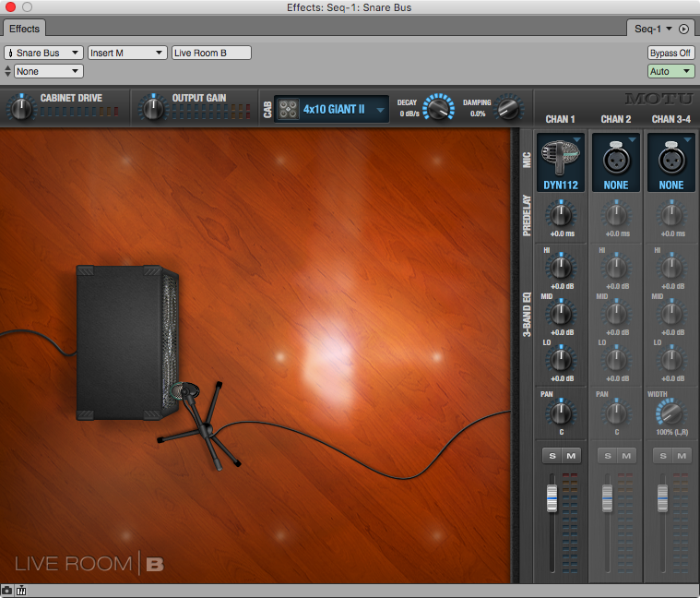Image resolution: width=700 pixels, height=598 pixels.
Task: Open Chan 3-4 mic selection arrow
Action: [687, 140]
